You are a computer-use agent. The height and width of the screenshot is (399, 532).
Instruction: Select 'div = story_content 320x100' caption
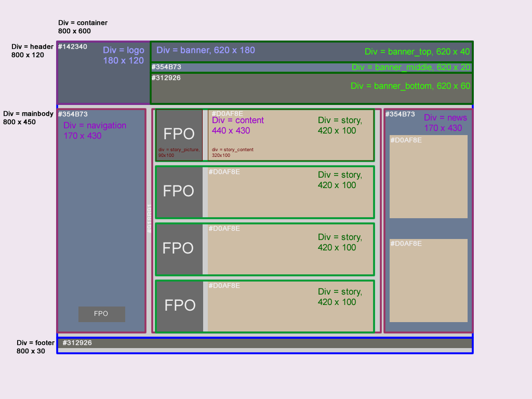232,152
